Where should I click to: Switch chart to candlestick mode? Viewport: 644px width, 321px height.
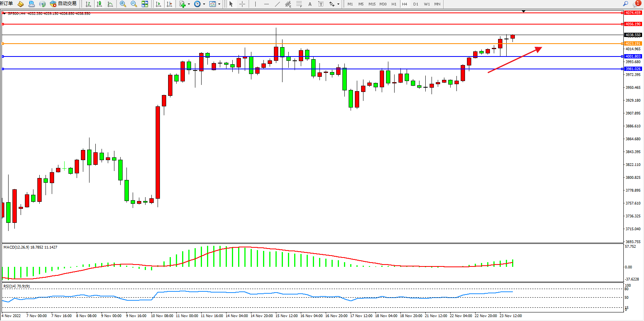click(99, 4)
